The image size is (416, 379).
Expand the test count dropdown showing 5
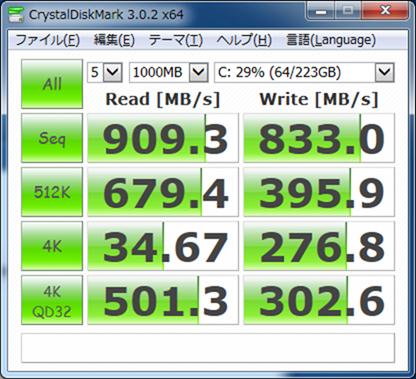coord(113,72)
